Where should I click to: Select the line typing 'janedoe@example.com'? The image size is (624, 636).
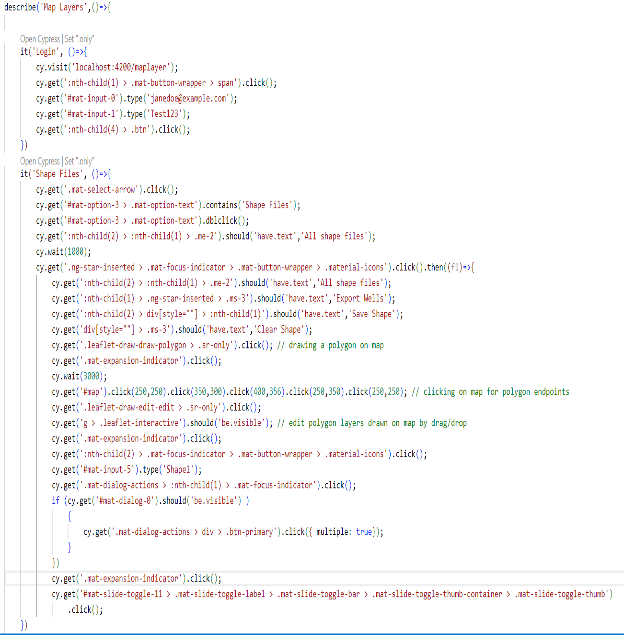tap(136, 99)
